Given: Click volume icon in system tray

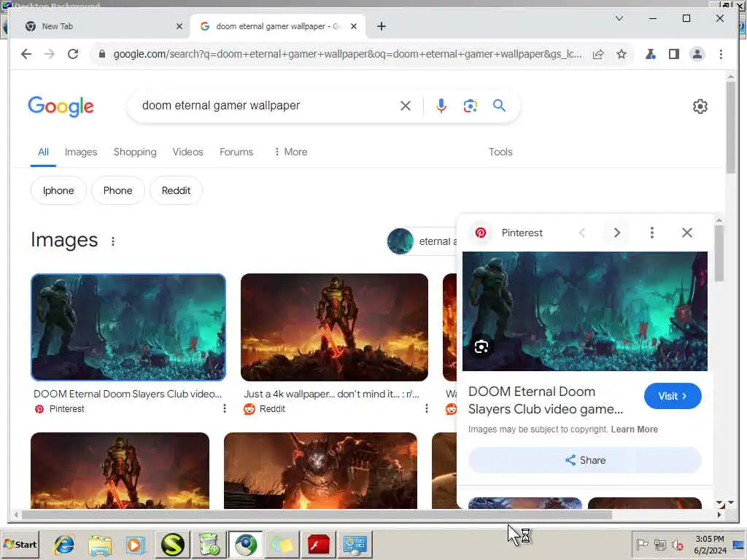Looking at the screenshot, I should pyautogui.click(x=677, y=544).
